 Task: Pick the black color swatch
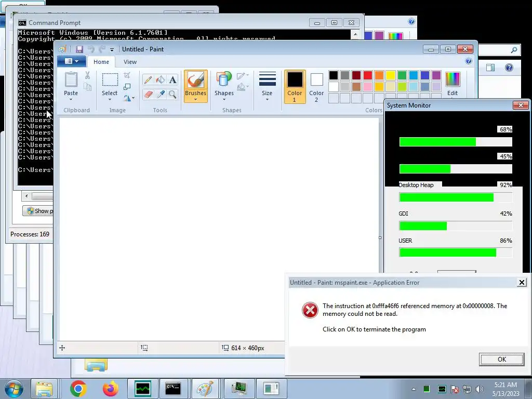pos(333,75)
